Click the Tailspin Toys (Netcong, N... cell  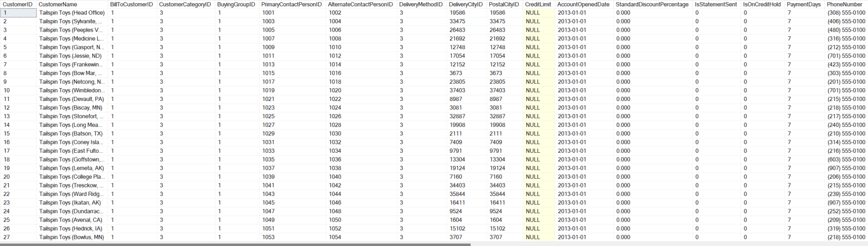[x=73, y=82]
